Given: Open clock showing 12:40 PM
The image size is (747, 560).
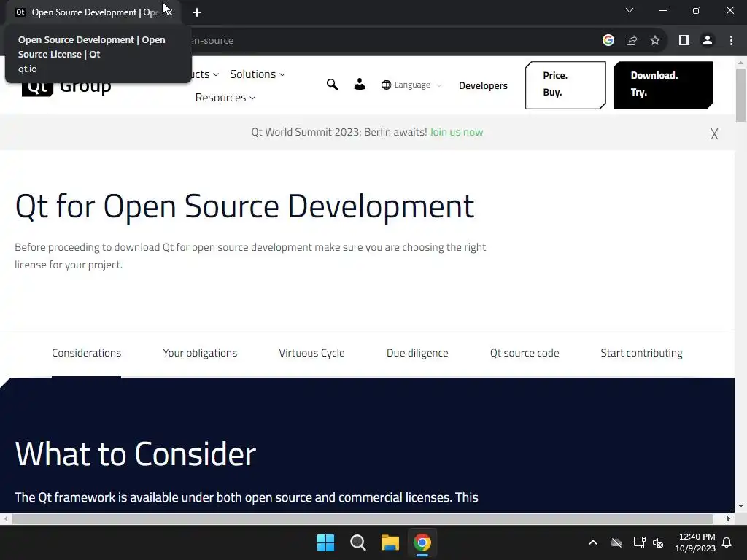Looking at the screenshot, I should click(x=695, y=542).
